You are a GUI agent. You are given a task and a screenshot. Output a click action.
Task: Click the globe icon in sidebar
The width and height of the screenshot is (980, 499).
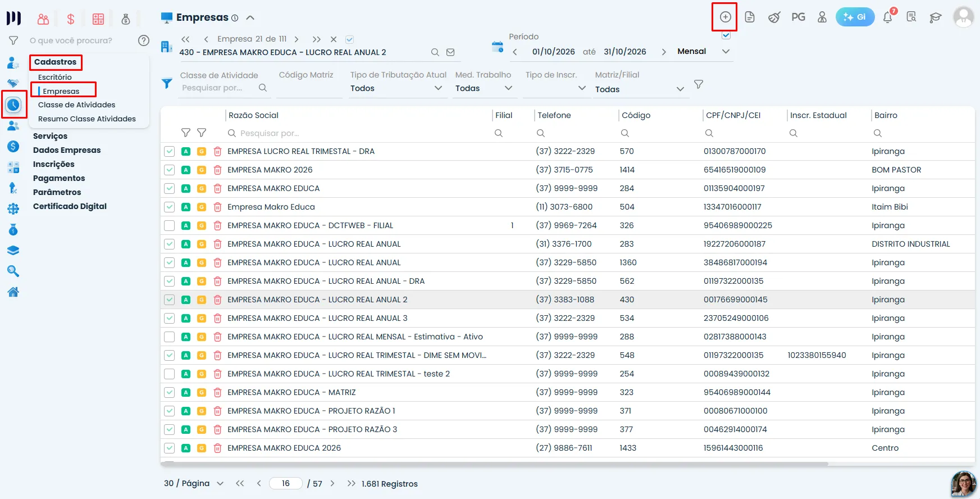[x=13, y=209]
